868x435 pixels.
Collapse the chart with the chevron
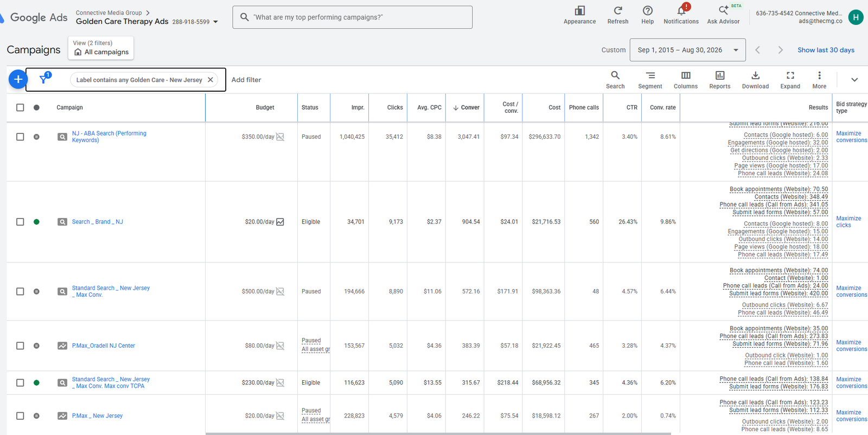(x=854, y=80)
